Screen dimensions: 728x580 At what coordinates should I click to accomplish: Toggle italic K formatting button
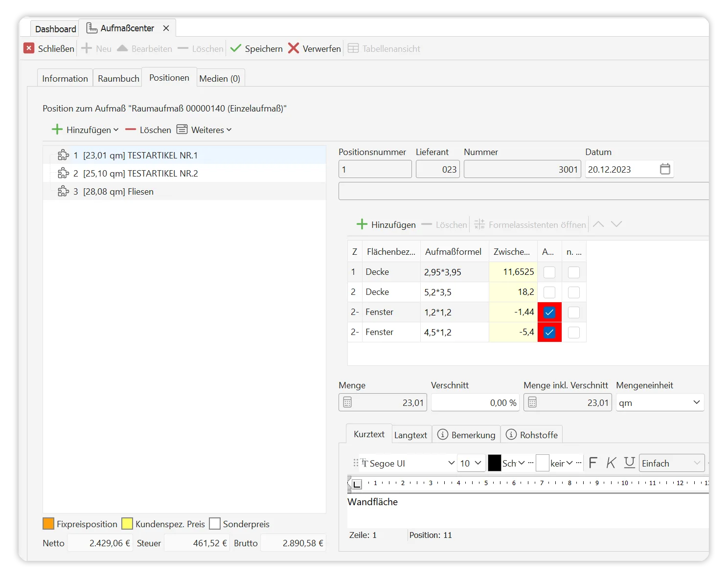611,463
